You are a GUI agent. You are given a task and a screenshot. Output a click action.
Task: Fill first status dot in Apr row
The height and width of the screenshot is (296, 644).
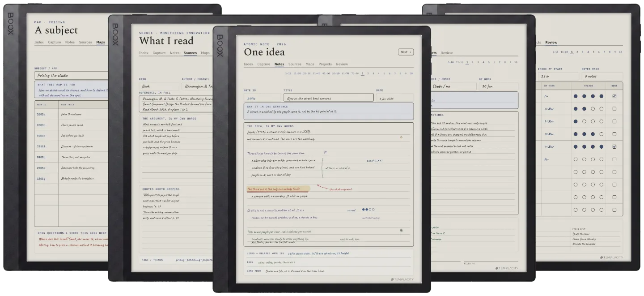coord(576,159)
